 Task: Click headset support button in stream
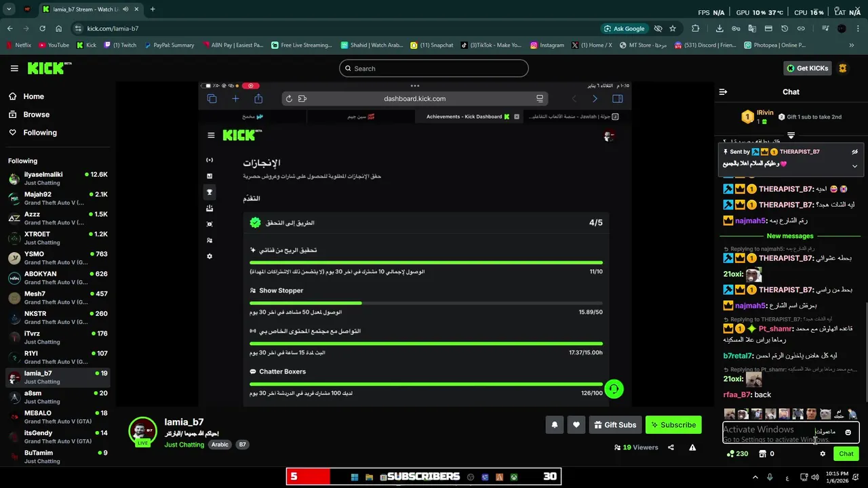tap(614, 388)
